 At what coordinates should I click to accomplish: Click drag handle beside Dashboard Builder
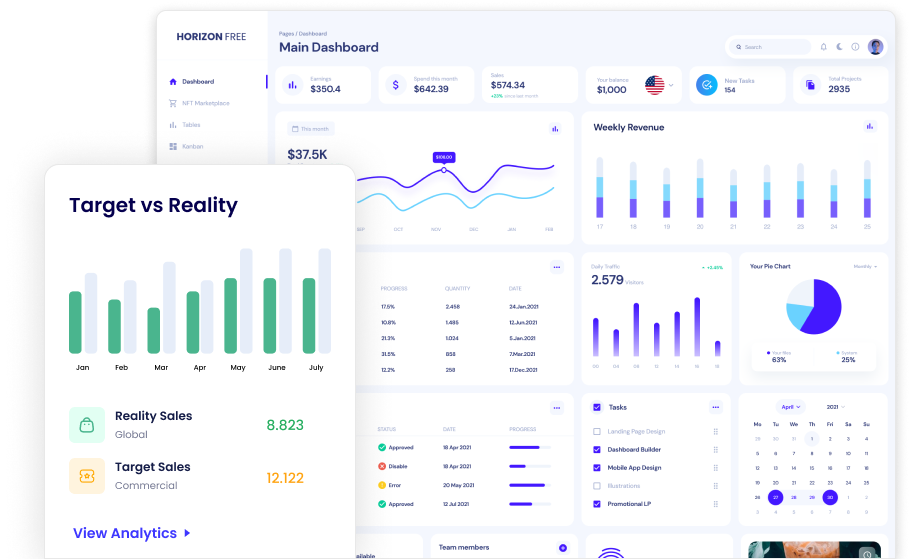[716, 450]
